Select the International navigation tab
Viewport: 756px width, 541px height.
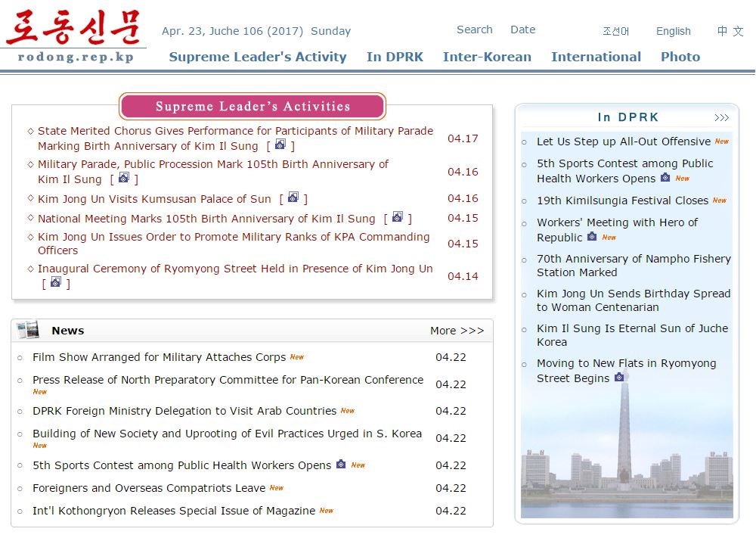point(596,57)
